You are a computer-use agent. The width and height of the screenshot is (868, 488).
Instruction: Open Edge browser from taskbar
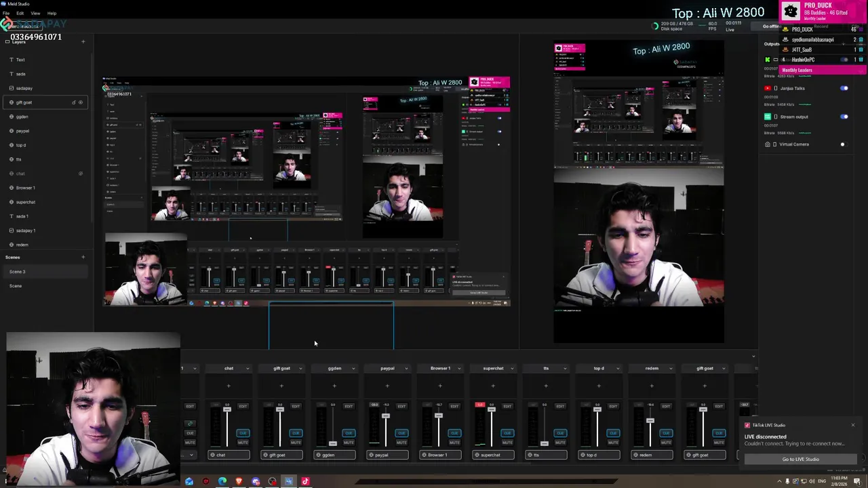pyautogui.click(x=222, y=482)
